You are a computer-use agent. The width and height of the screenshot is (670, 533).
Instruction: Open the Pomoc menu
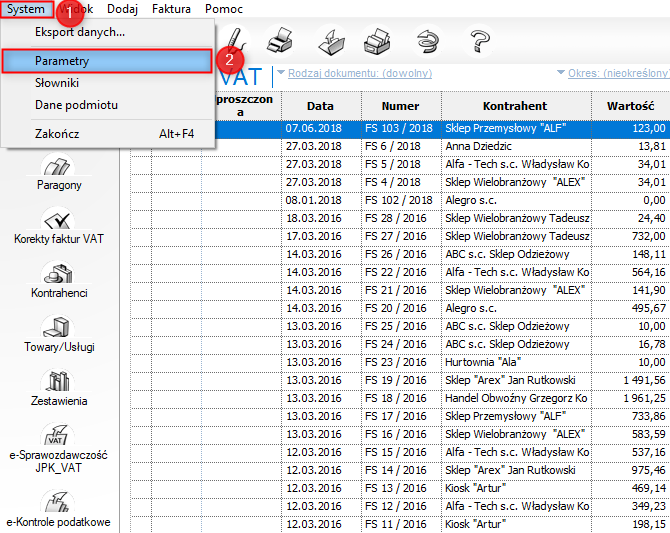pyautogui.click(x=224, y=9)
